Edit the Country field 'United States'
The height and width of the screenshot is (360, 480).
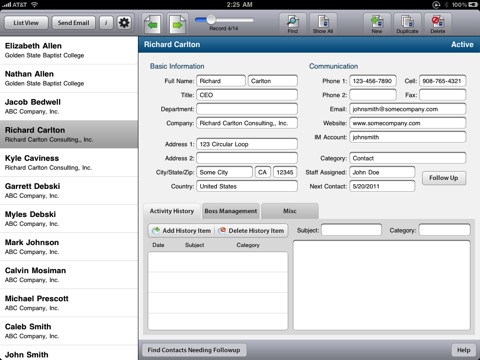tap(247, 186)
